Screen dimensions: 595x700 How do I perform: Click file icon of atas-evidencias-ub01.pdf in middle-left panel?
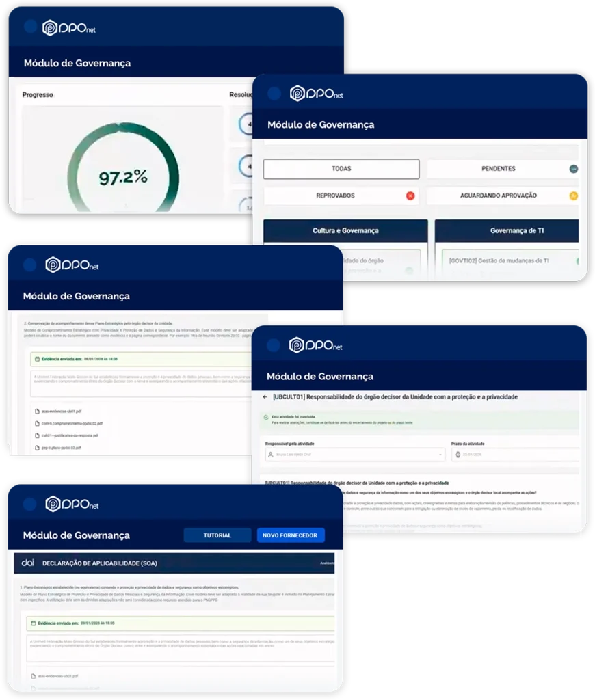pos(37,411)
